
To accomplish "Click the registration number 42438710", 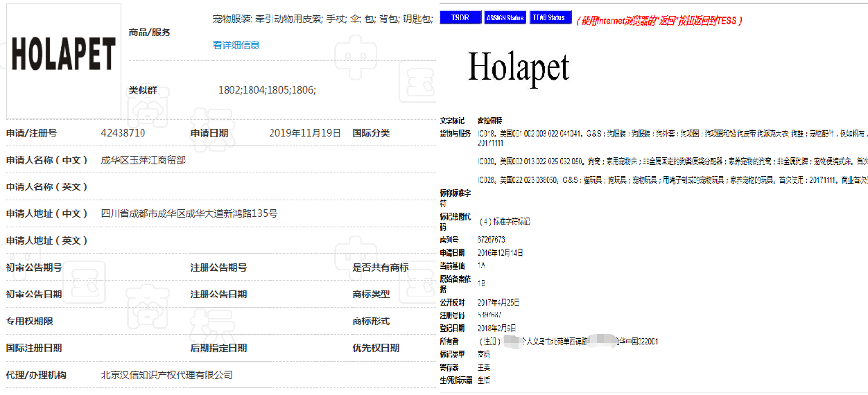I will click(123, 133).
